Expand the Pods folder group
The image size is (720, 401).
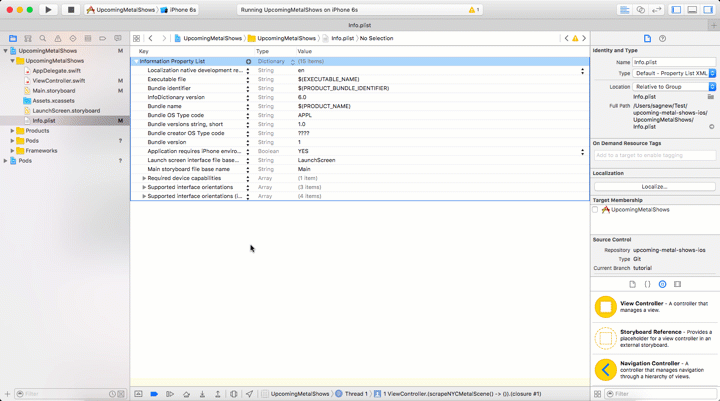[x=12, y=141]
